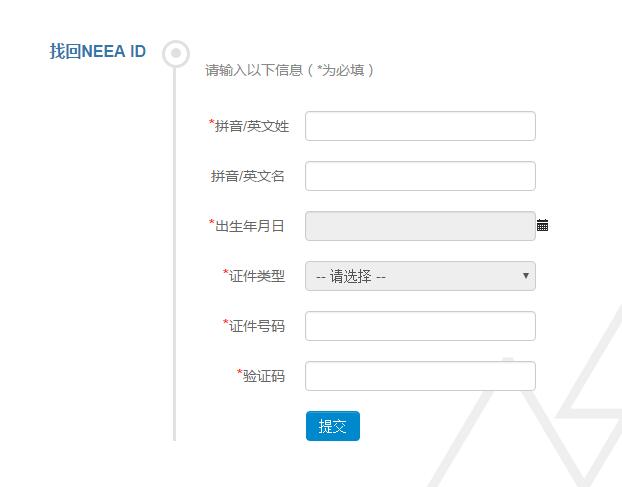Click the circular step marker icon

[176, 53]
